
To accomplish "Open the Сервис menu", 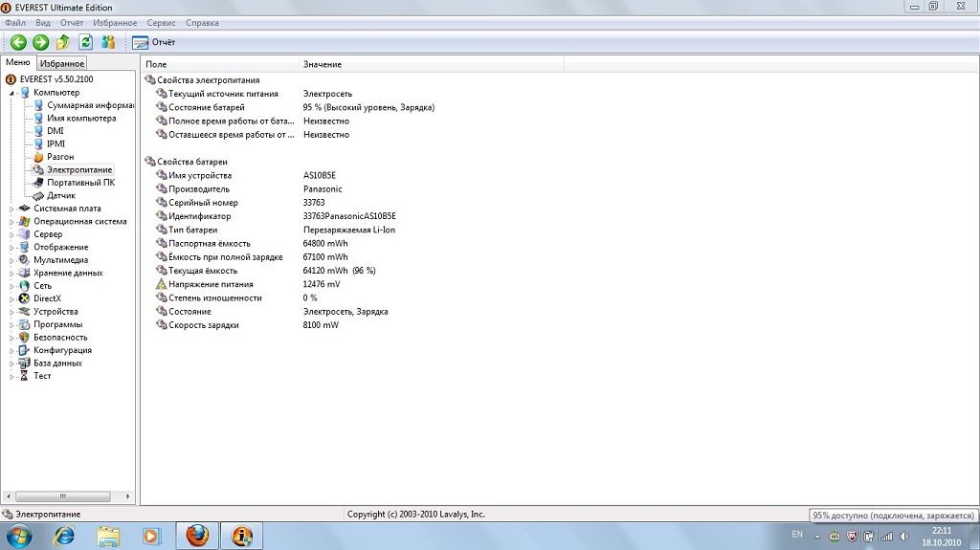I will point(161,23).
